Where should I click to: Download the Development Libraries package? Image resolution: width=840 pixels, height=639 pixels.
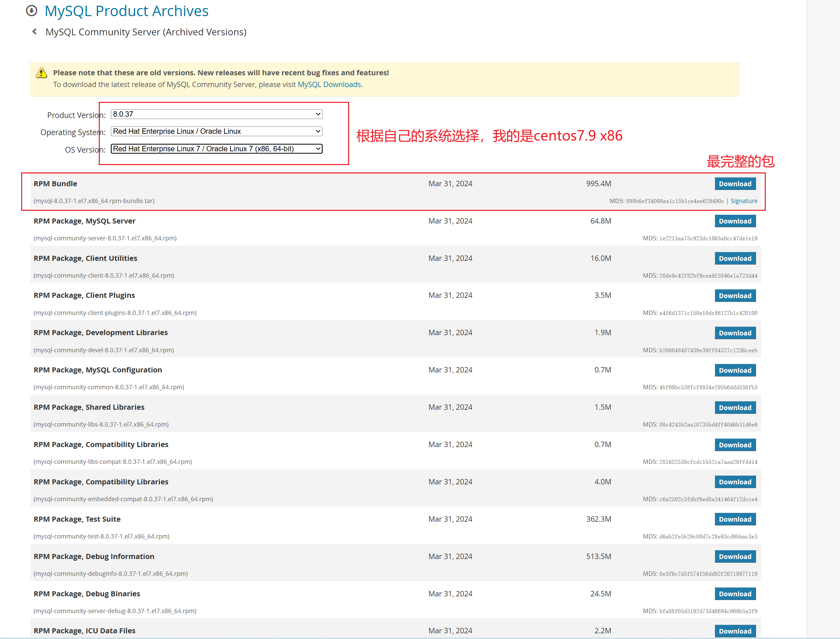pyautogui.click(x=735, y=333)
